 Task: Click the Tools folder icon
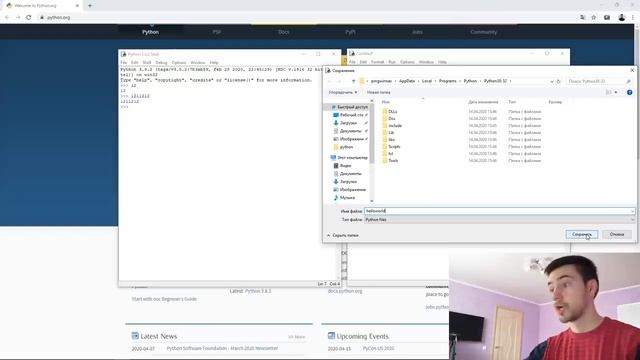tap(384, 160)
